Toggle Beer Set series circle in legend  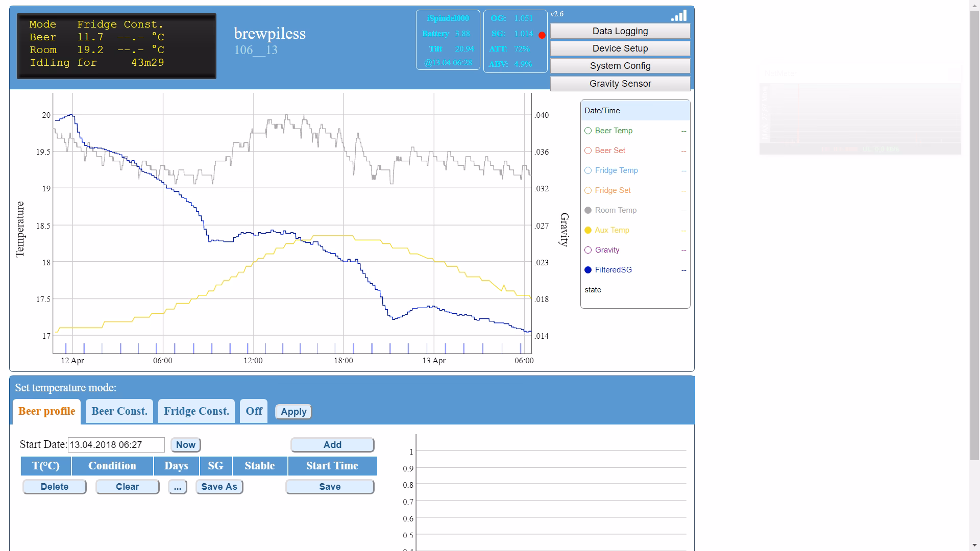point(588,151)
